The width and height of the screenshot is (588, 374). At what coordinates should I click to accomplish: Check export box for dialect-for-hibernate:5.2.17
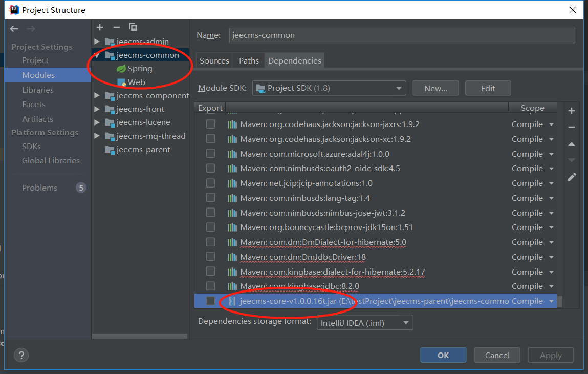[211, 271]
